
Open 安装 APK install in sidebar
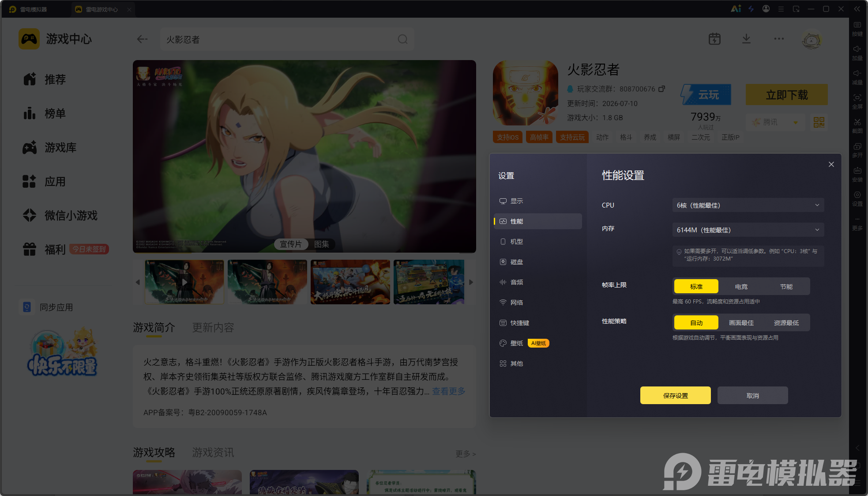tap(857, 175)
